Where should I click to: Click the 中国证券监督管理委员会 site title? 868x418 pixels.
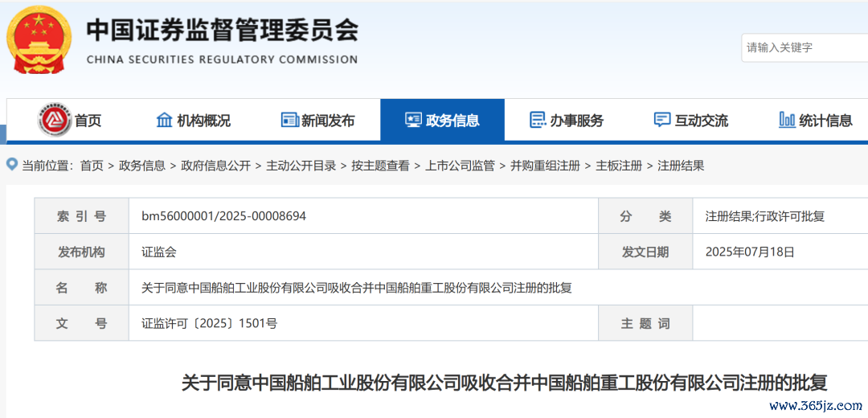(x=222, y=30)
